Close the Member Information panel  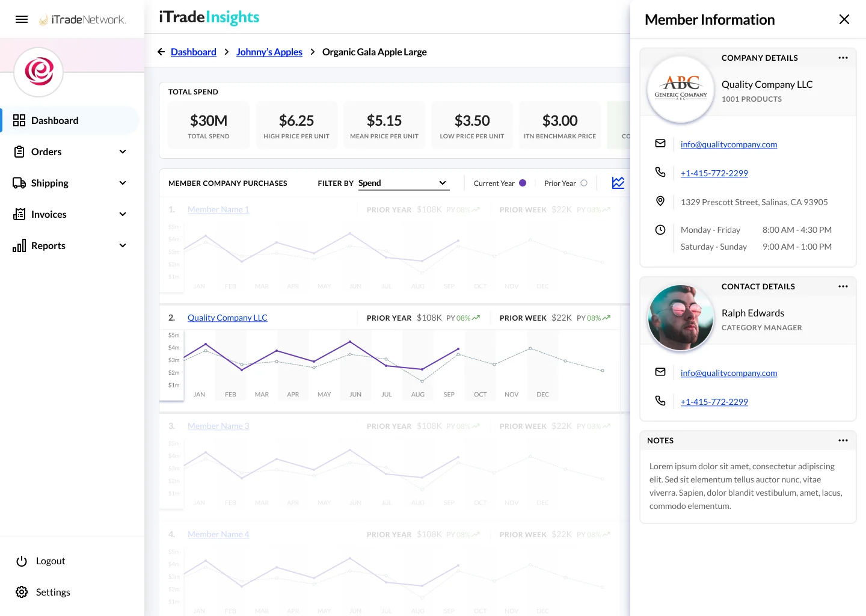[x=844, y=19]
